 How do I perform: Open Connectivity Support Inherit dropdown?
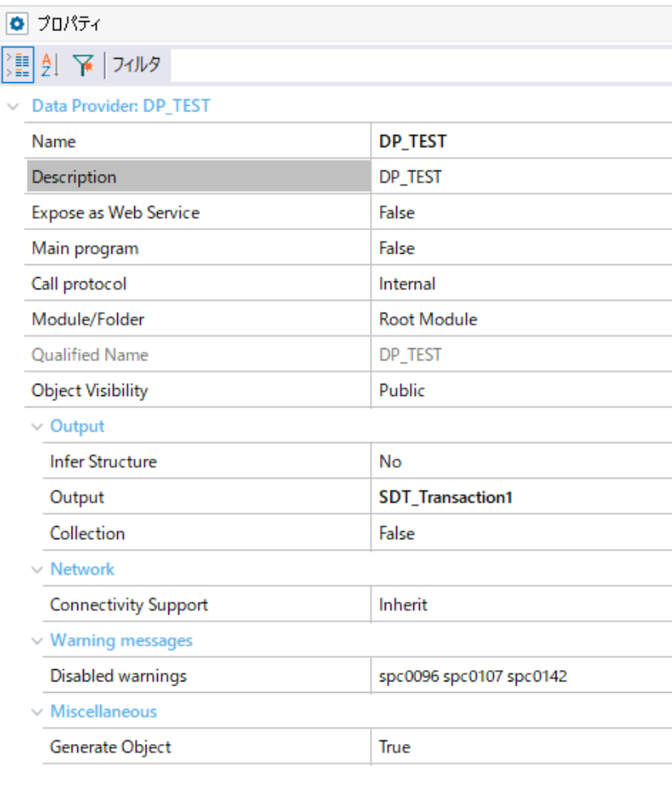pos(522,605)
